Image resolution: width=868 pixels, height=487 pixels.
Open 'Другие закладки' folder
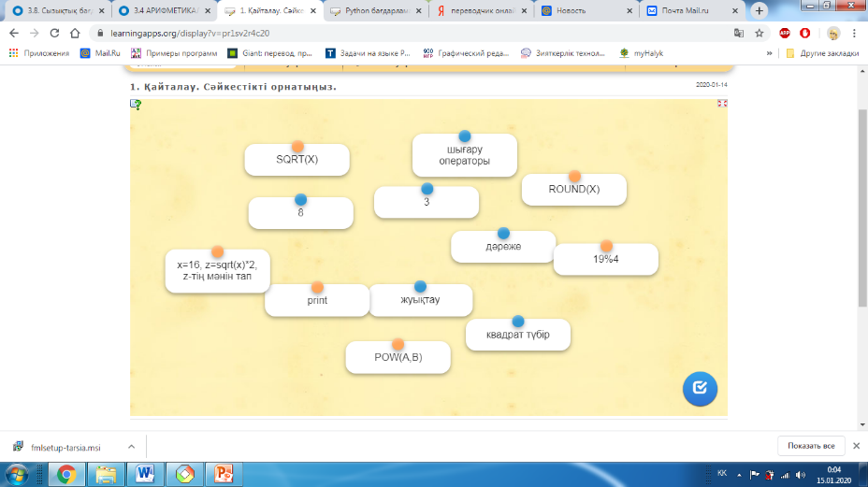coord(822,53)
